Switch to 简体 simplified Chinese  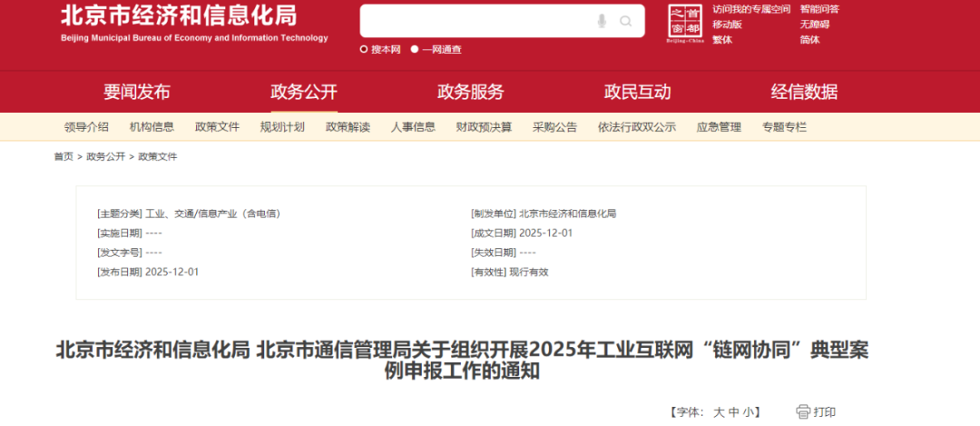[x=809, y=39]
